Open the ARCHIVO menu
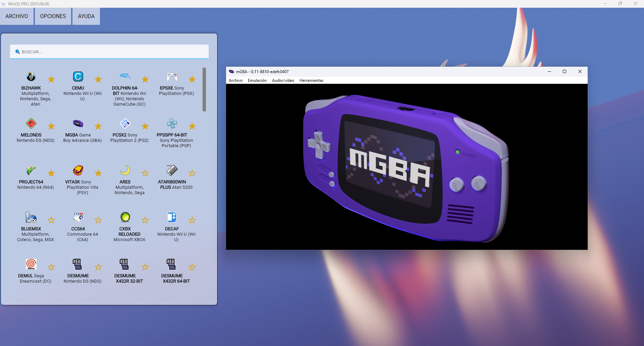This screenshot has height=346, width=644. (x=17, y=16)
